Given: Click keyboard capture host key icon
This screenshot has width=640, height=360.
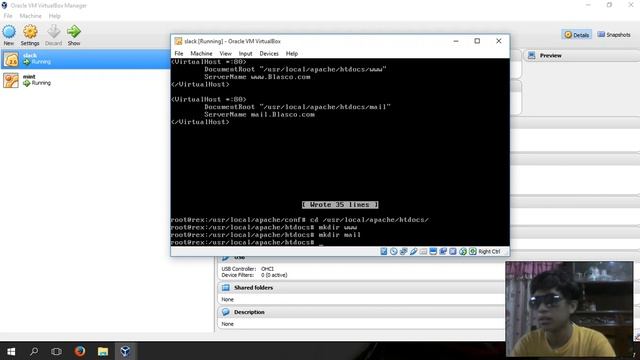Looking at the screenshot, I should pyautogui.click(x=473, y=251).
